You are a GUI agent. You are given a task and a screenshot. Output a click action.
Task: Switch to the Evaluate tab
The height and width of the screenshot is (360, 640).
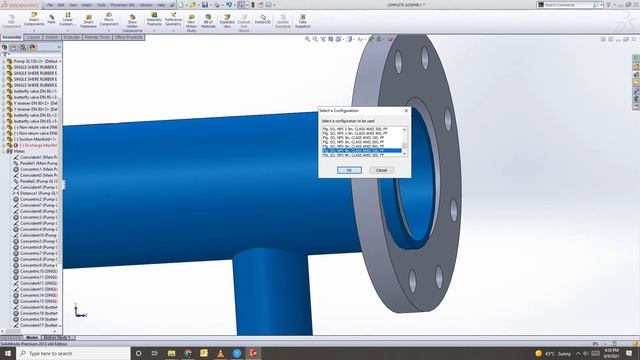tap(72, 37)
